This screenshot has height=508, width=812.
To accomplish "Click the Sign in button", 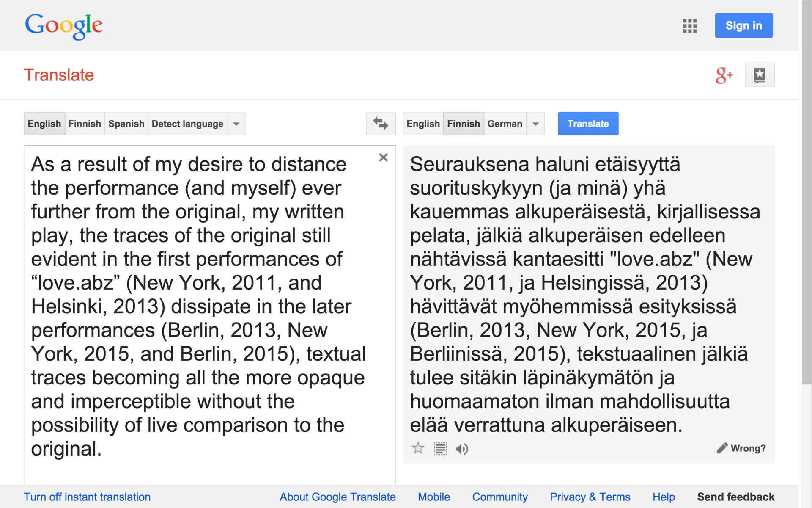I will coord(743,25).
